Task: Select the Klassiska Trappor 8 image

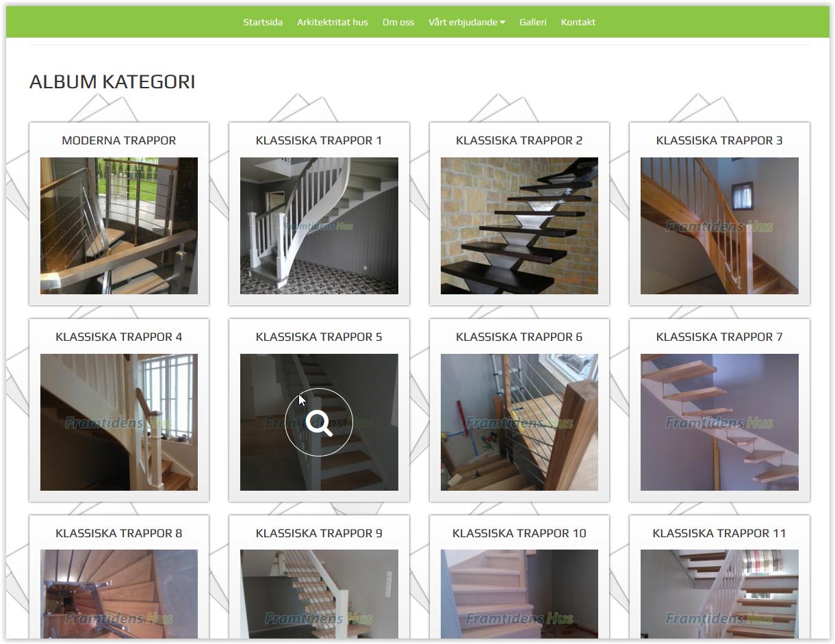Action: pyautogui.click(x=119, y=594)
